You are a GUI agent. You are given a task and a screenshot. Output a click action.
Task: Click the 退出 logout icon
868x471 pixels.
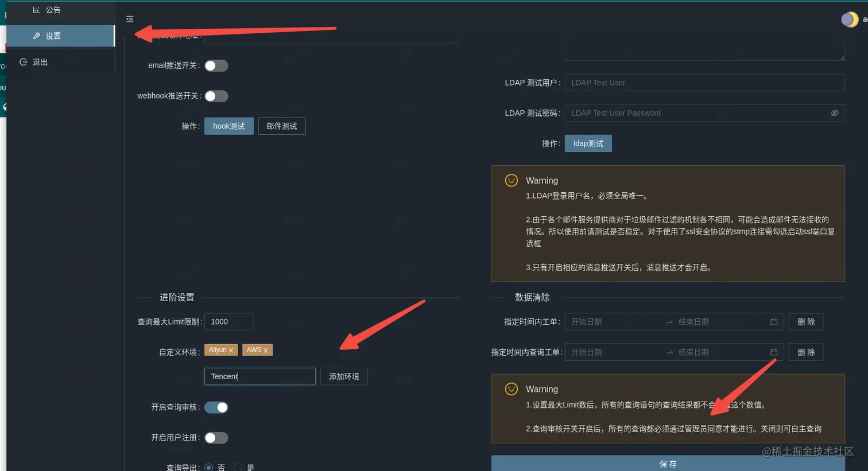(23, 62)
